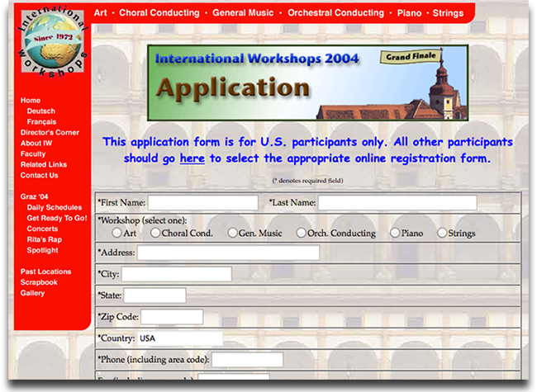View the Concerts page
The width and height of the screenshot is (537, 392).
point(42,229)
